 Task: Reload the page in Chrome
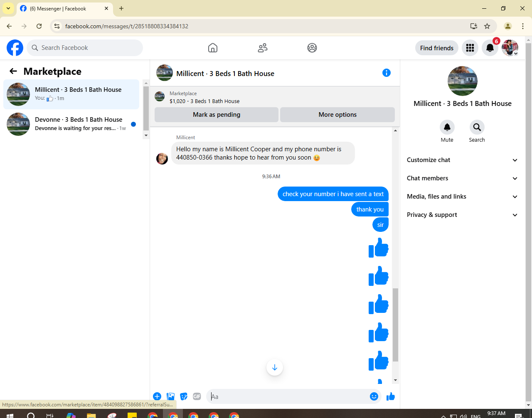pos(39,26)
